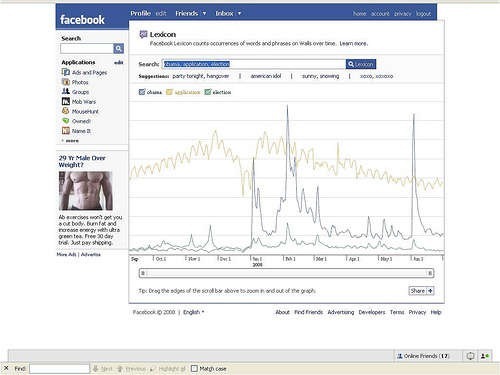This screenshot has width=500, height=375.
Task: Click the Share button
Action: pyautogui.click(x=421, y=291)
